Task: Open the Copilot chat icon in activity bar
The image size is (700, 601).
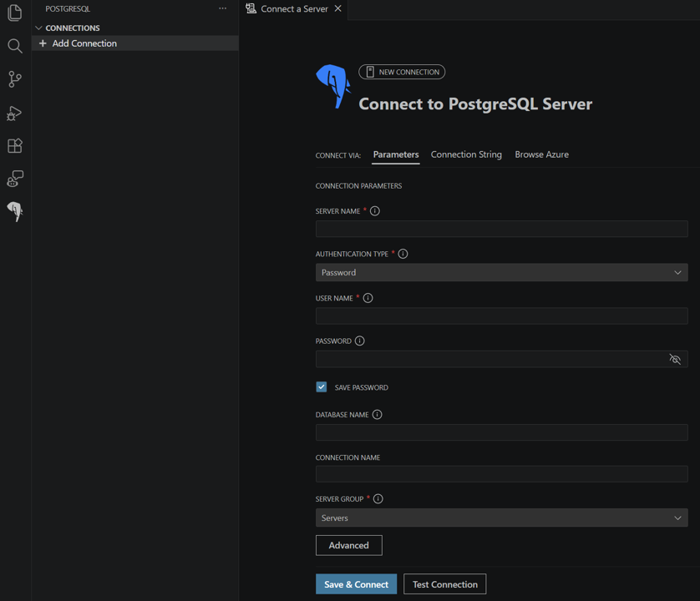Action: [15, 179]
